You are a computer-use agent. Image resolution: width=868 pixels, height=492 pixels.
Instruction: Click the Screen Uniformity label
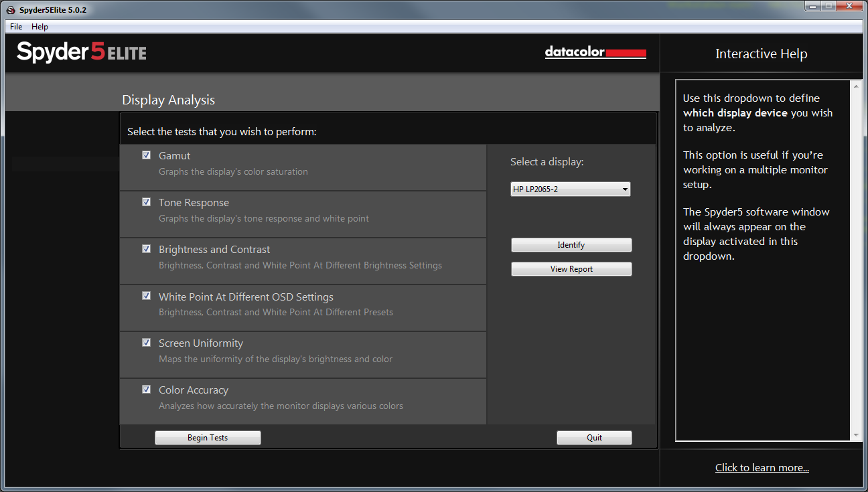click(201, 343)
